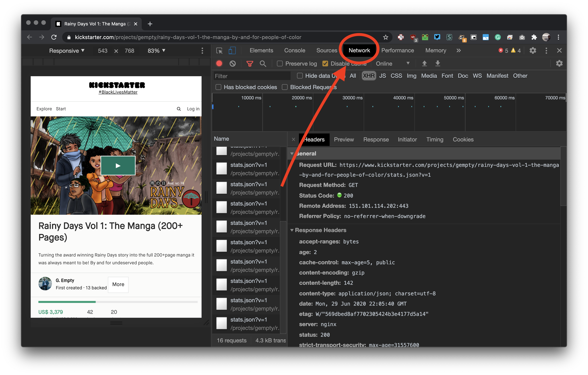Open a new browser tab

click(150, 24)
